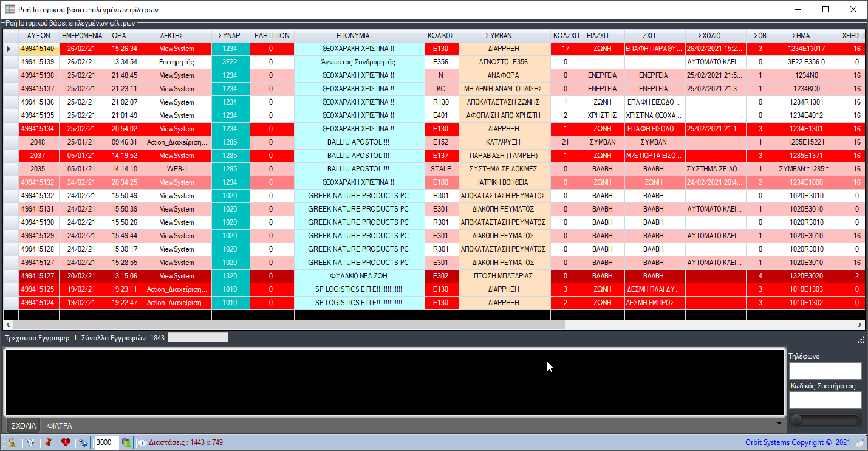Toggle the blue gear settings icon
The image size is (868, 451).
click(83, 442)
